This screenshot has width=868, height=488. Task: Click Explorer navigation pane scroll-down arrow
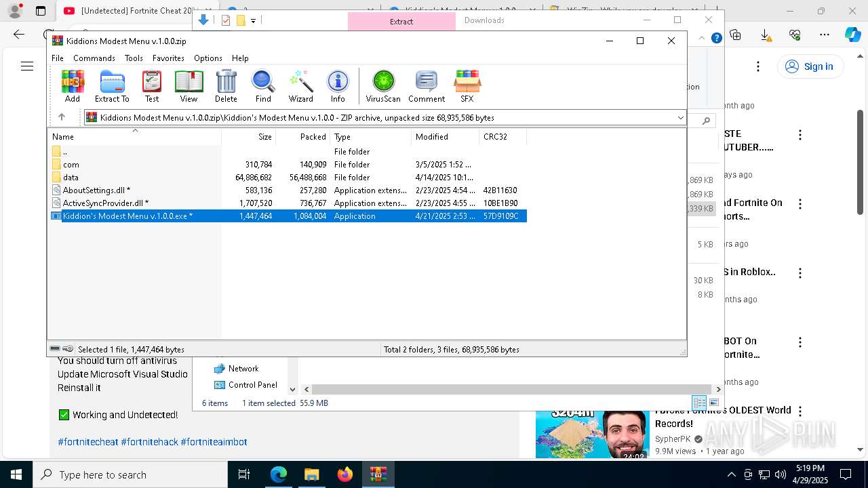[292, 389]
